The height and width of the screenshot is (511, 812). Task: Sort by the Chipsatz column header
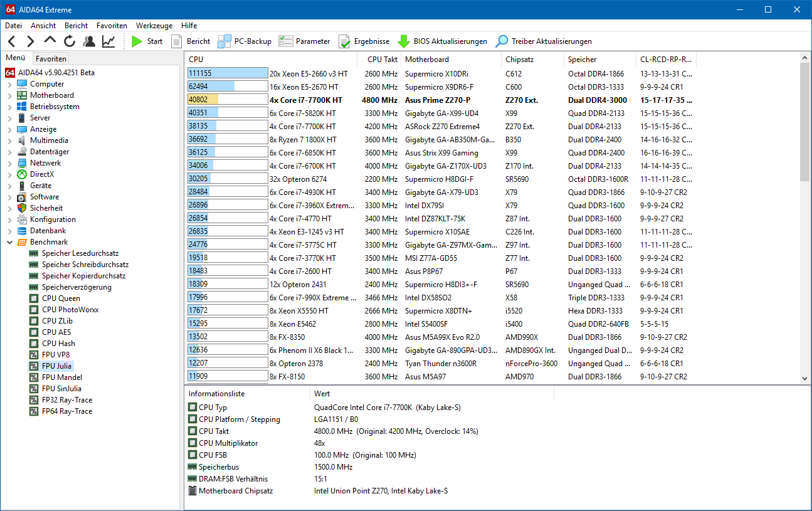533,60
